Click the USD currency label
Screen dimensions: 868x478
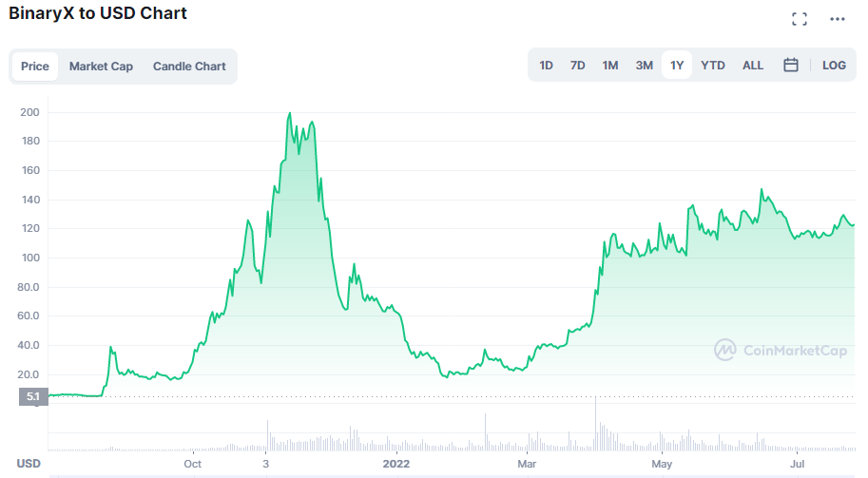tap(29, 464)
